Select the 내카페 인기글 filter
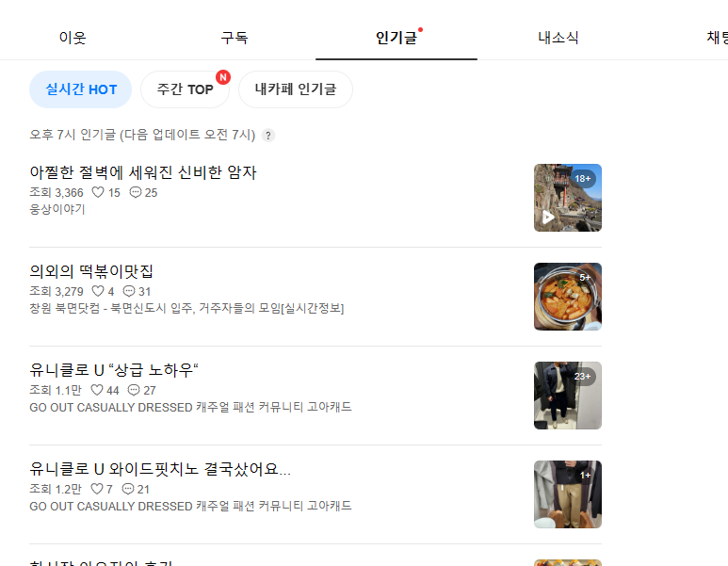 pos(296,89)
